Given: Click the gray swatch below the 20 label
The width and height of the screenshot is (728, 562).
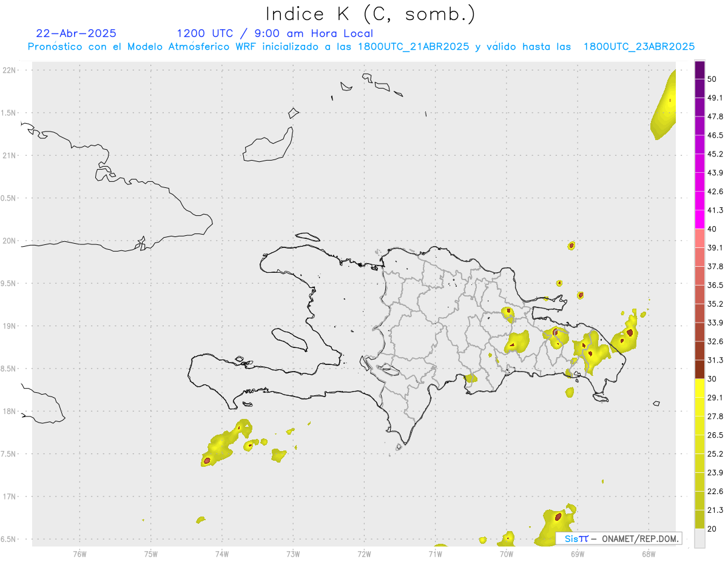Looking at the screenshot, I should (699, 538).
